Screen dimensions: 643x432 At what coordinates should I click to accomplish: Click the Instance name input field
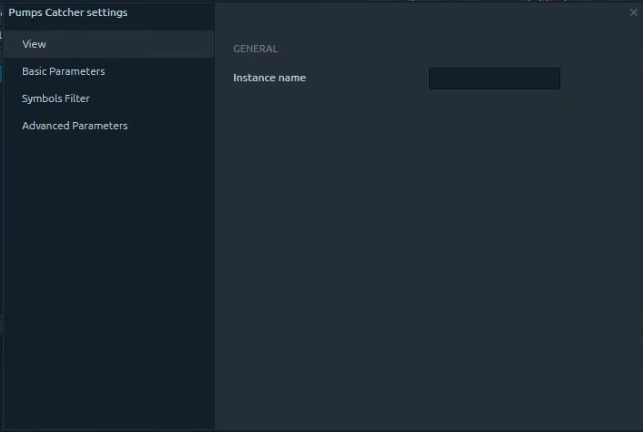coord(494,78)
